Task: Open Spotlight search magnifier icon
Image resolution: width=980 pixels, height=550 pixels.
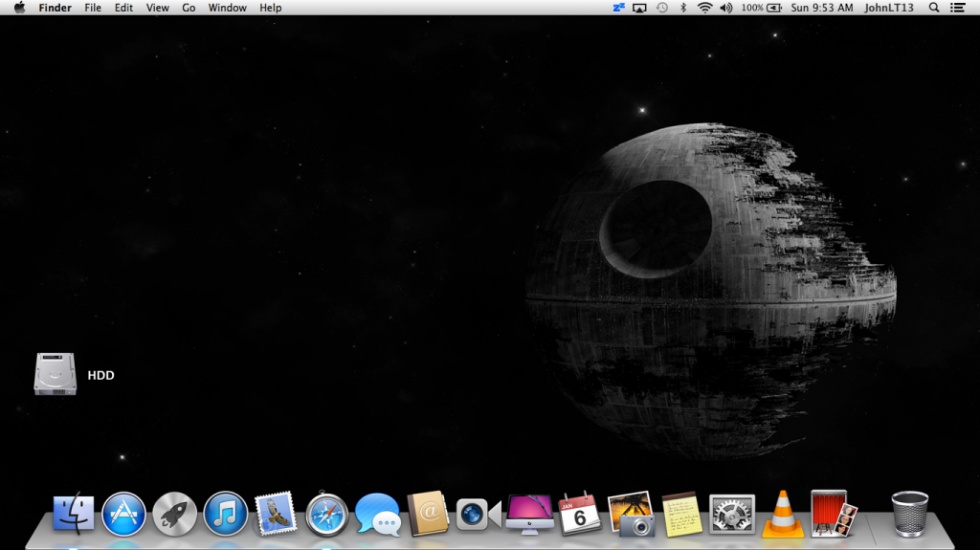Action: coord(934,8)
